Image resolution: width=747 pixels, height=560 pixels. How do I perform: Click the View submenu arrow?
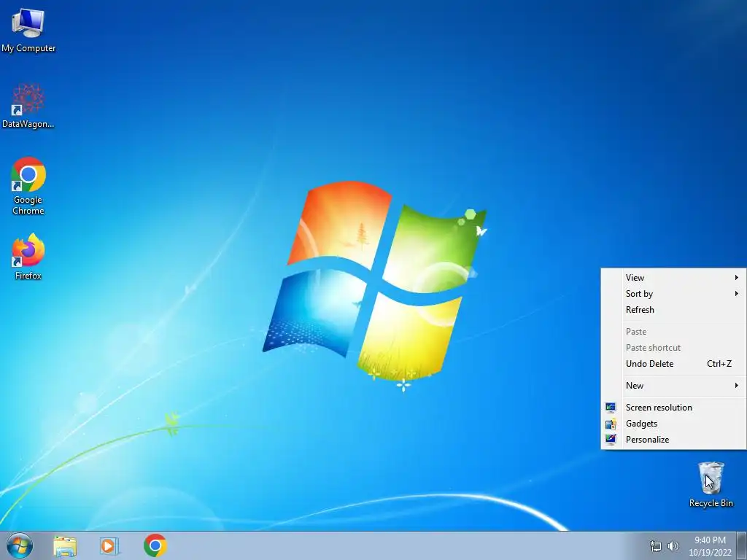tap(737, 278)
